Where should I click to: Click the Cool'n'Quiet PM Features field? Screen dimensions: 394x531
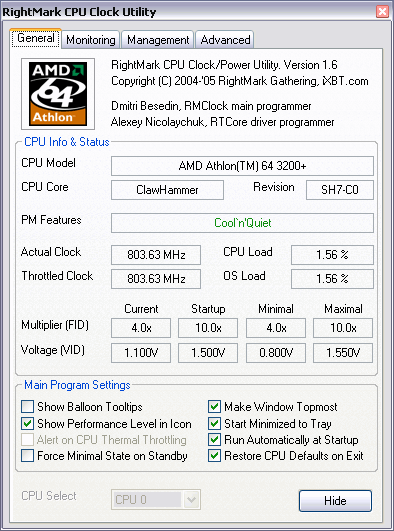tap(242, 223)
